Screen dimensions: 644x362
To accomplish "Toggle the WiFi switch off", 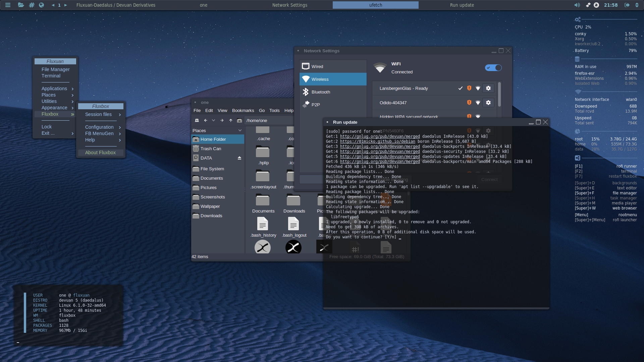I will pos(493,68).
